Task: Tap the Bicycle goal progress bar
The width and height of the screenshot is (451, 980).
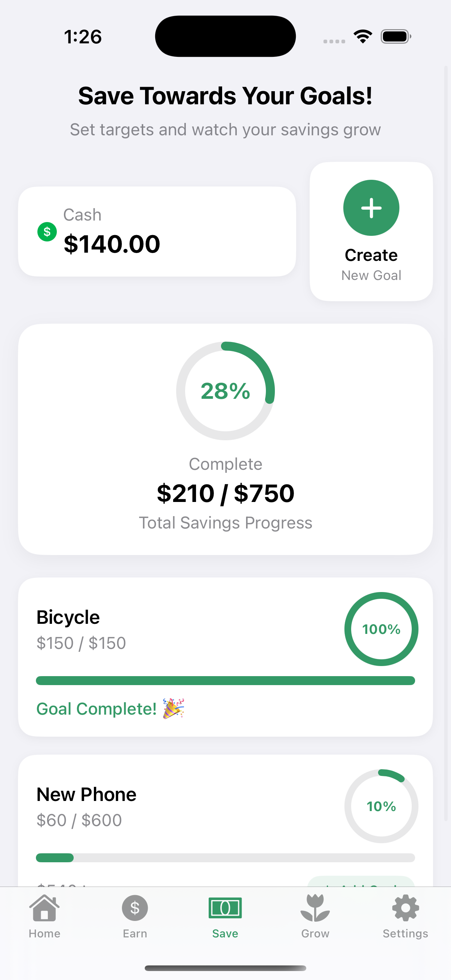Action: [225, 681]
